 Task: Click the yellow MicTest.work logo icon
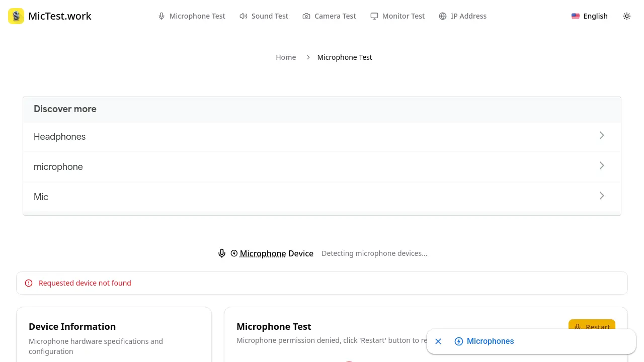16,16
